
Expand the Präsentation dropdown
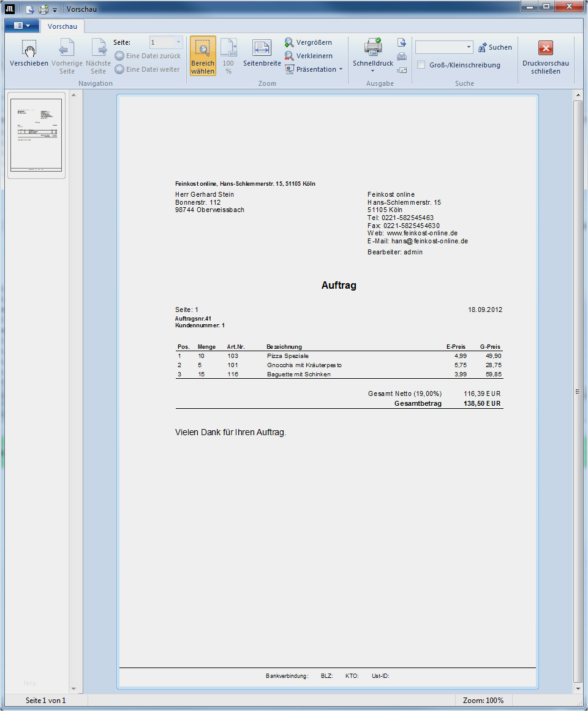pyautogui.click(x=314, y=69)
